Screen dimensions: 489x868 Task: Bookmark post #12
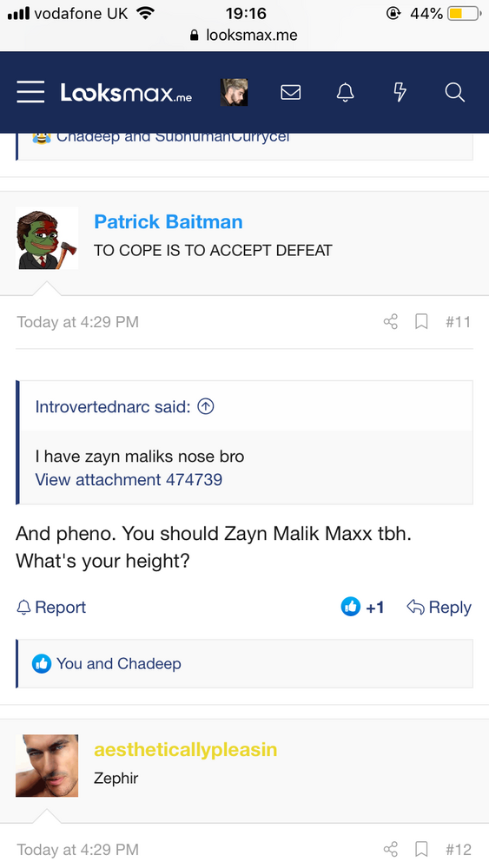tap(421, 849)
